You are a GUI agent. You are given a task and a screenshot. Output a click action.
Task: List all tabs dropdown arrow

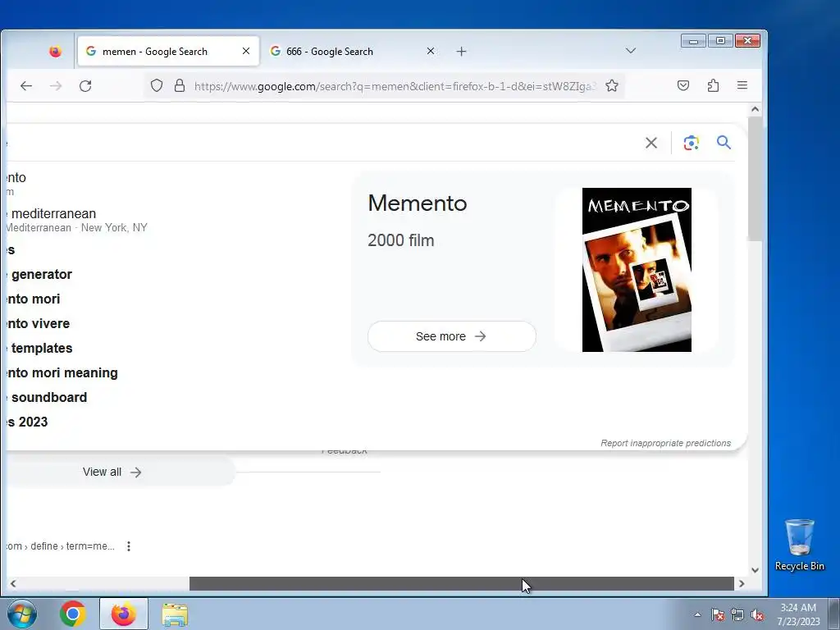[631, 51]
